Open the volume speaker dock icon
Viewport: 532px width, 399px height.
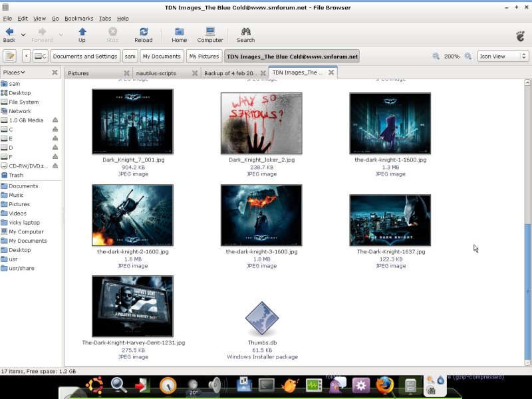(x=215, y=386)
